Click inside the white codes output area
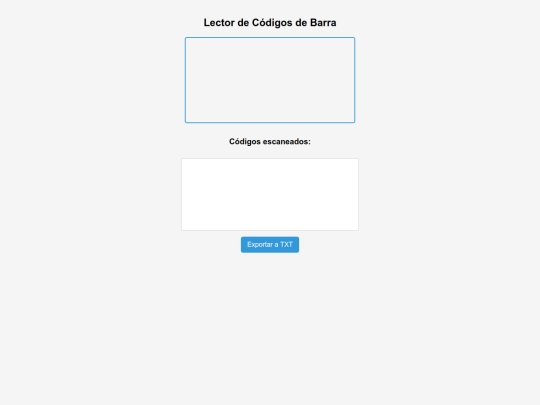Image resolution: width=540 pixels, height=405 pixels. [x=270, y=195]
